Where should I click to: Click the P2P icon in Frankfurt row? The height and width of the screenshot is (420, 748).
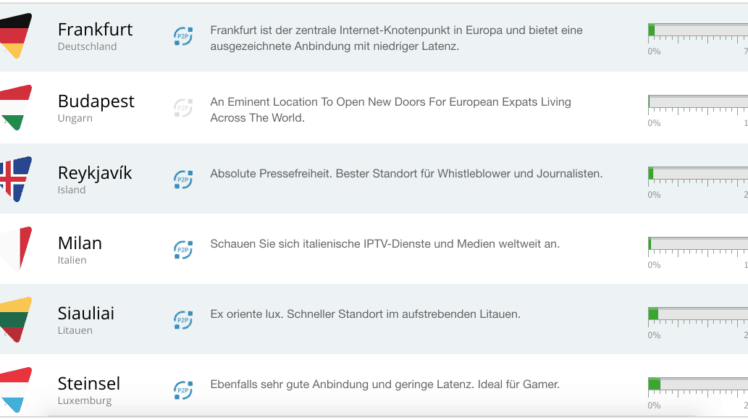coord(183,36)
